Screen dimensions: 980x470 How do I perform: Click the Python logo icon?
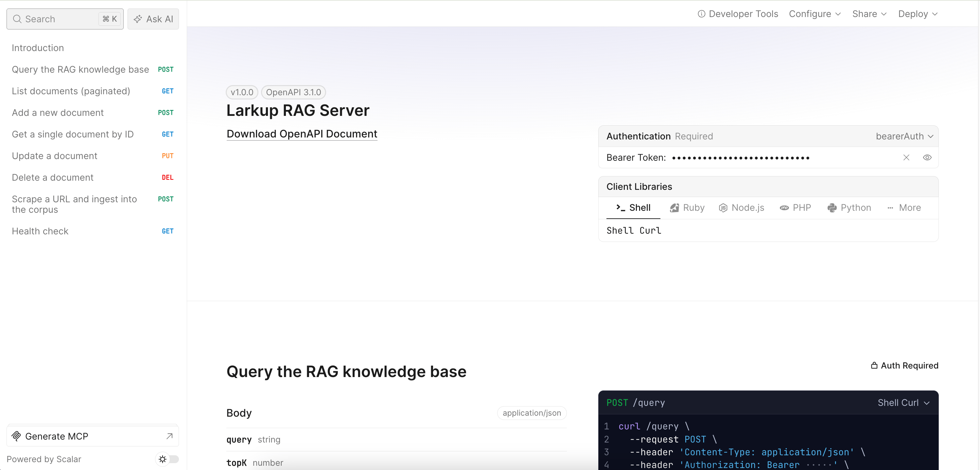832,208
